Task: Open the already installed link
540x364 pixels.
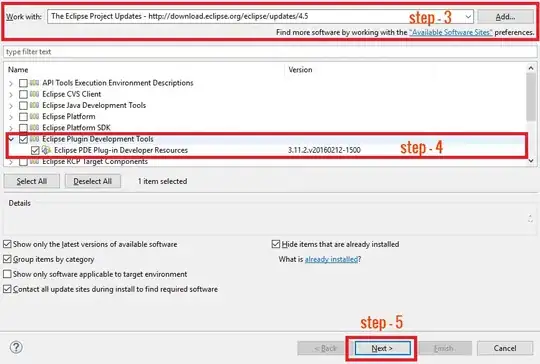Action: [x=332, y=259]
